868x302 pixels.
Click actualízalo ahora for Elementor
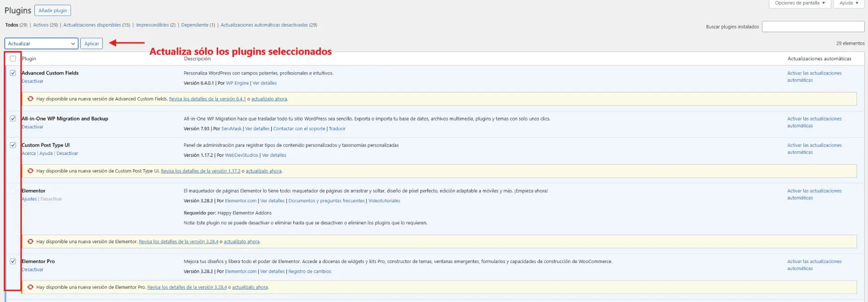click(x=241, y=241)
